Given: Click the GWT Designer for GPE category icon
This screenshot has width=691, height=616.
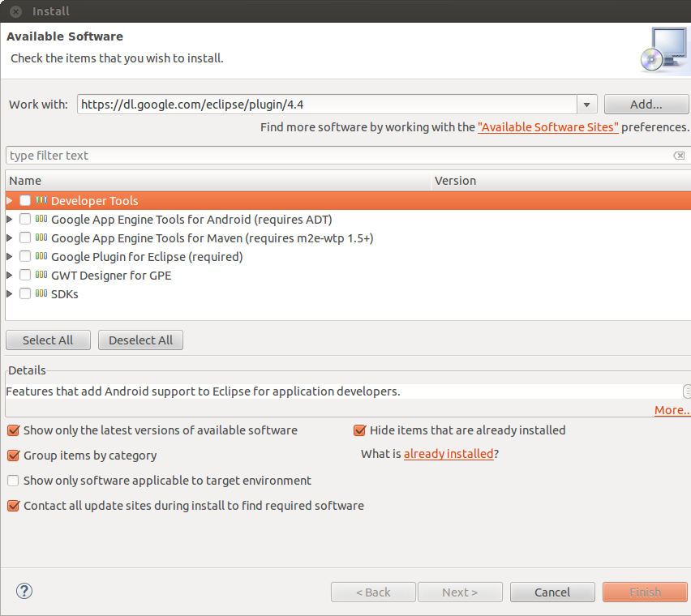Looking at the screenshot, I should [41, 276].
